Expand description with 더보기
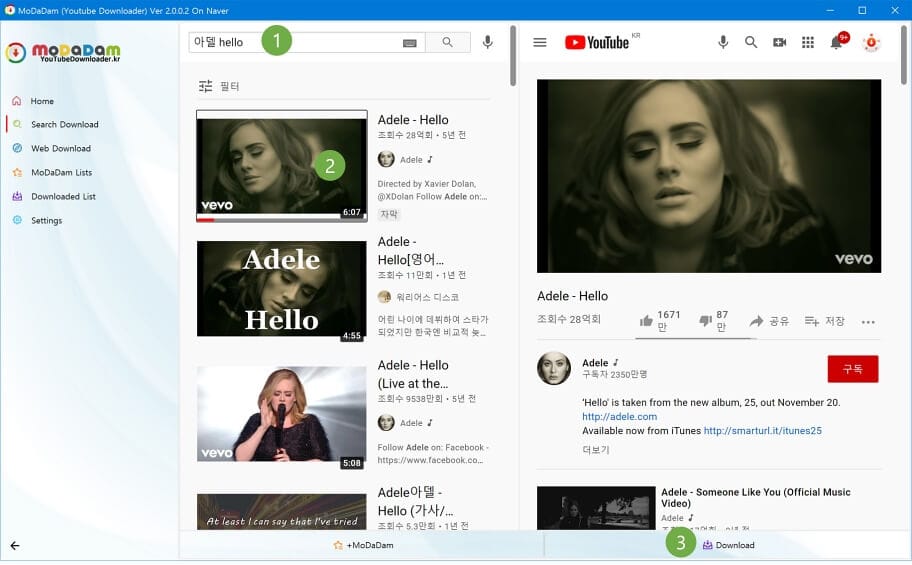 (596, 450)
